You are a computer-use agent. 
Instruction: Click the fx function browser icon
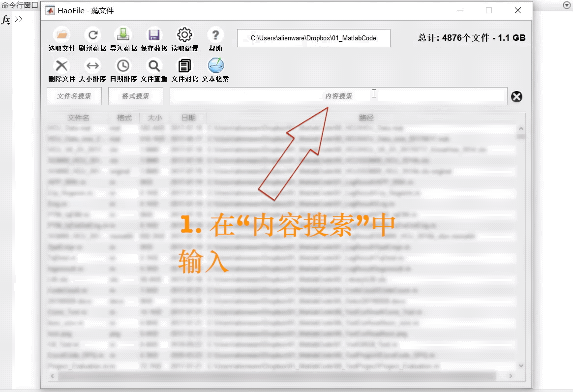(x=5, y=19)
